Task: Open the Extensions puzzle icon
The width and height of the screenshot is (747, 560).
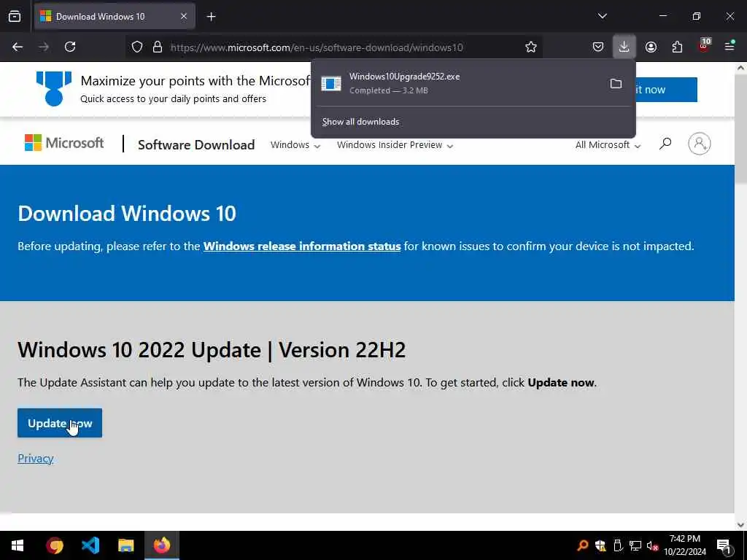Action: click(x=677, y=47)
